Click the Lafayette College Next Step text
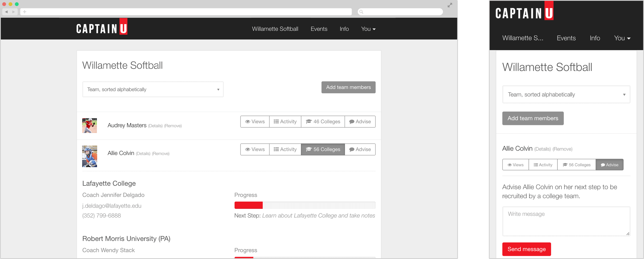The height and width of the screenshot is (259, 644). pos(305,216)
